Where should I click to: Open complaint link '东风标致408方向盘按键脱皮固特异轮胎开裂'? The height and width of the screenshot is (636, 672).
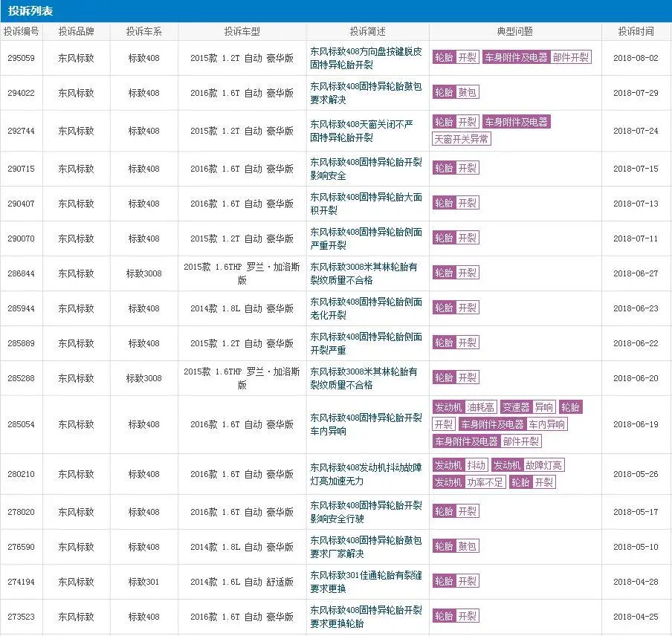click(366, 58)
